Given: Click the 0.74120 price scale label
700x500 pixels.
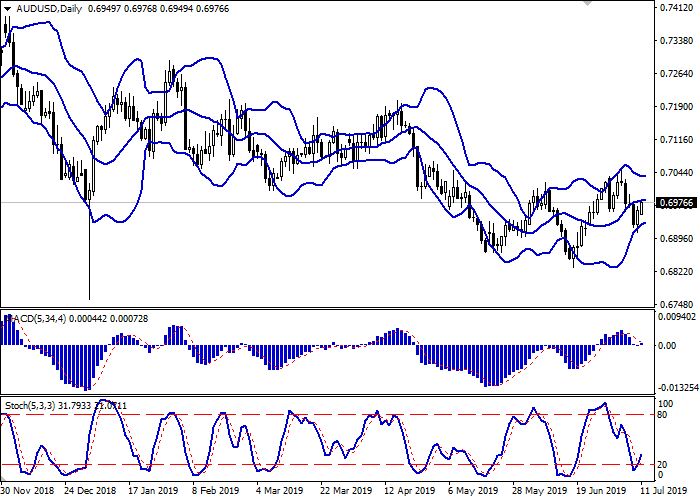Looking at the screenshot, I should [x=677, y=9].
